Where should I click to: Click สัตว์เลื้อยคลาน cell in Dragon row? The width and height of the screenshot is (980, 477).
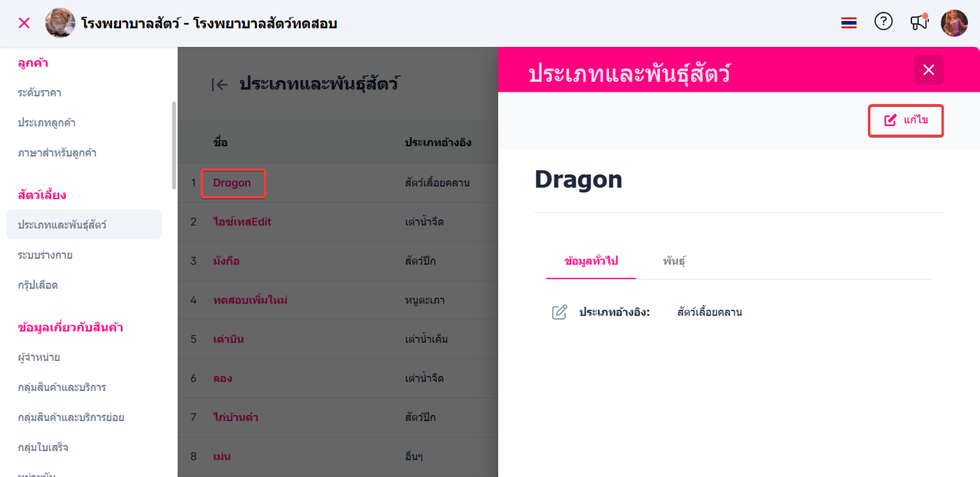tap(437, 183)
